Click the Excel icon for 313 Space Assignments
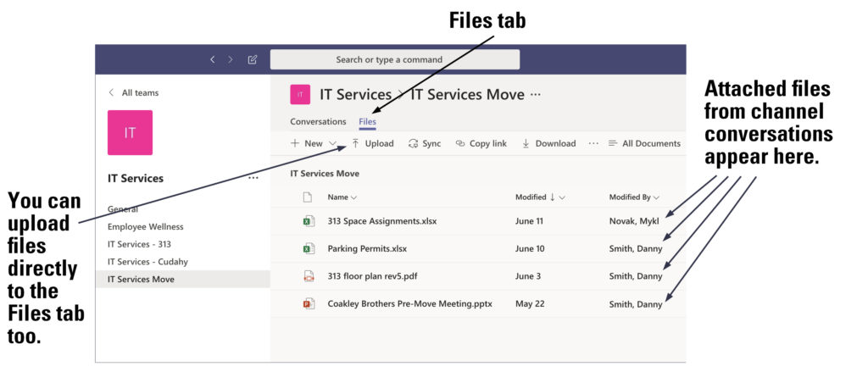The width and height of the screenshot is (868, 383). [309, 221]
